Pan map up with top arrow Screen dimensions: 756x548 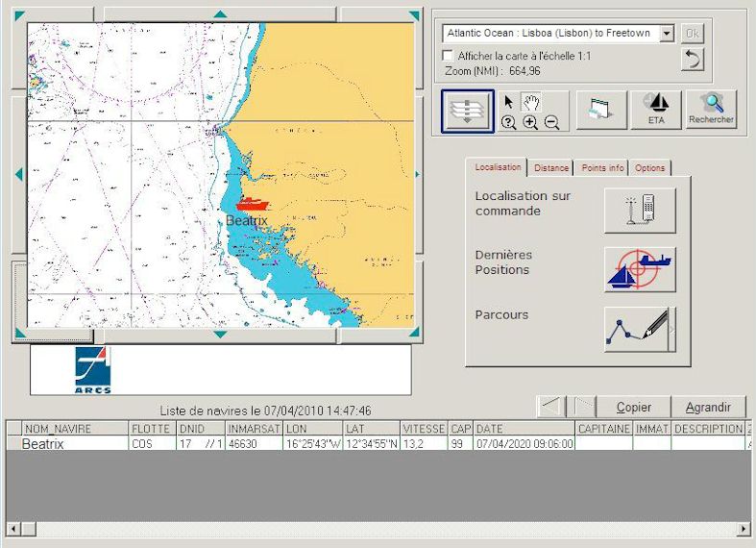[220, 14]
